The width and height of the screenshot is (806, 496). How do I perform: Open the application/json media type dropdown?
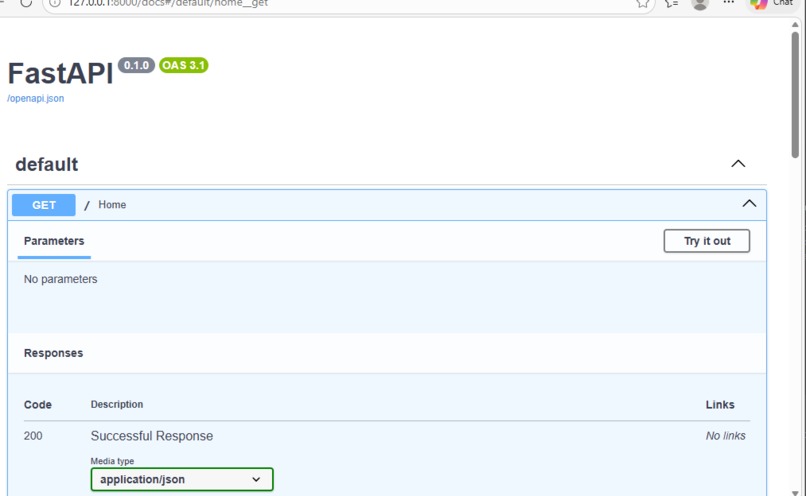pyautogui.click(x=182, y=479)
